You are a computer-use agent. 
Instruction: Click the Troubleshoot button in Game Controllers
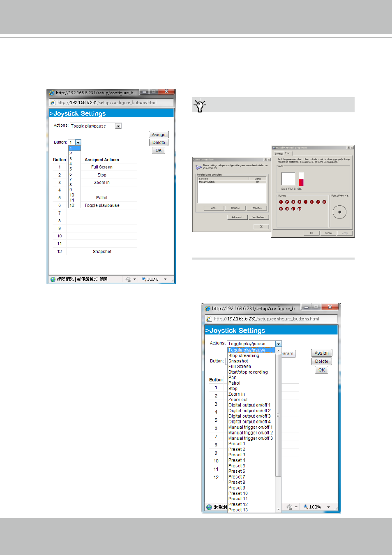tap(258, 217)
